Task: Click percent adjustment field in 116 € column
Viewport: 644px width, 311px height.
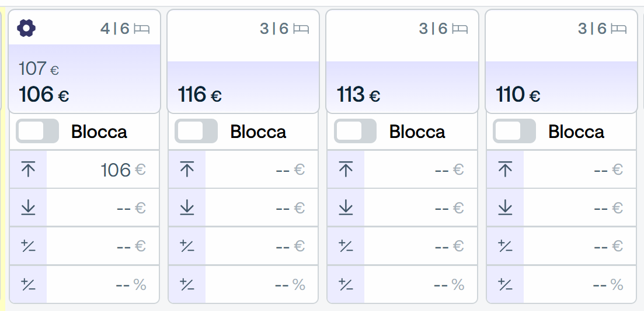Action: 262,284
